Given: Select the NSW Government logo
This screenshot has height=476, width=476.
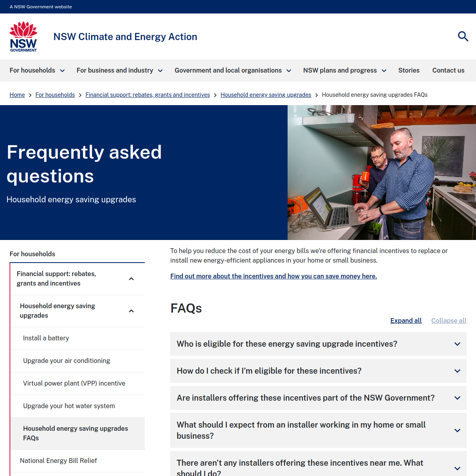Looking at the screenshot, I should point(23,36).
